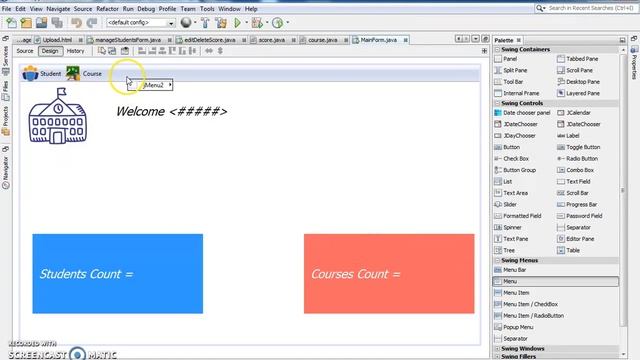This screenshot has height=360, width=640.
Task: Open the File menu
Action: 7,9
